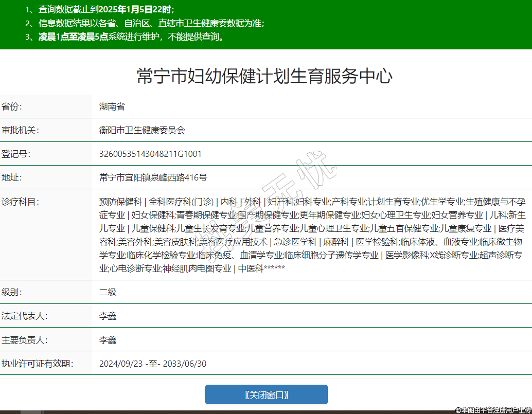
Task: Select registration number 32600535143048211G1001
Action: [150, 154]
